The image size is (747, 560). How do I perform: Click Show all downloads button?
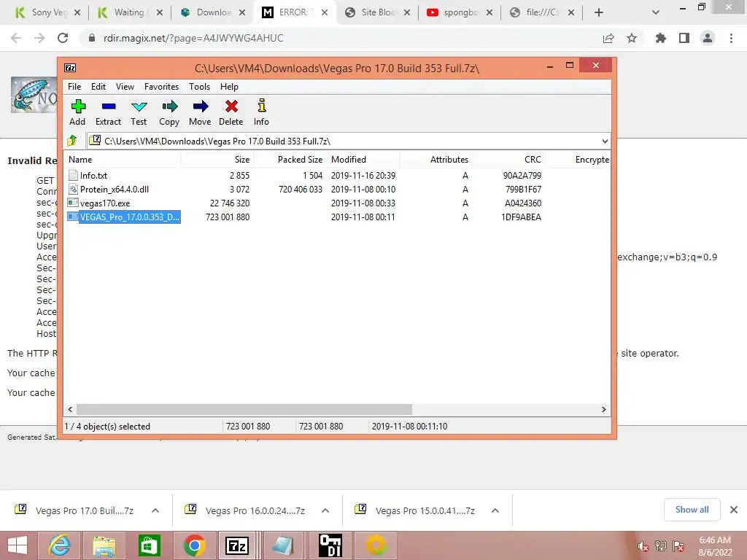(x=692, y=510)
